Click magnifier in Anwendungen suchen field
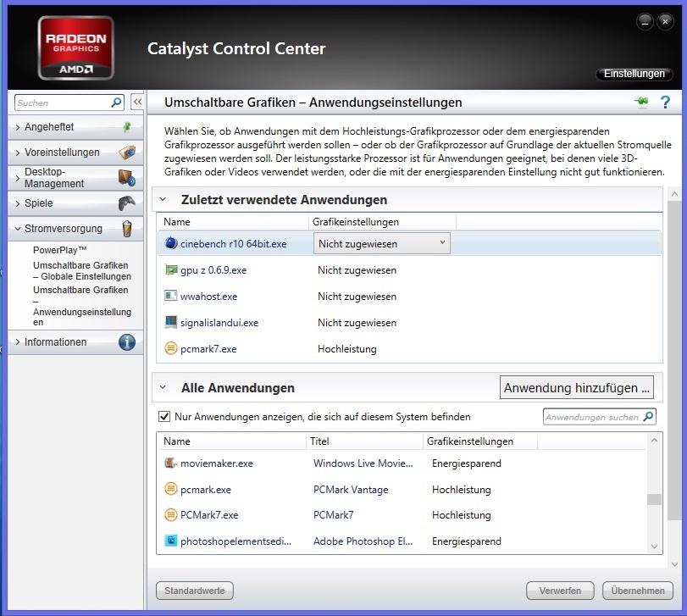The height and width of the screenshot is (616, 687). click(x=648, y=417)
